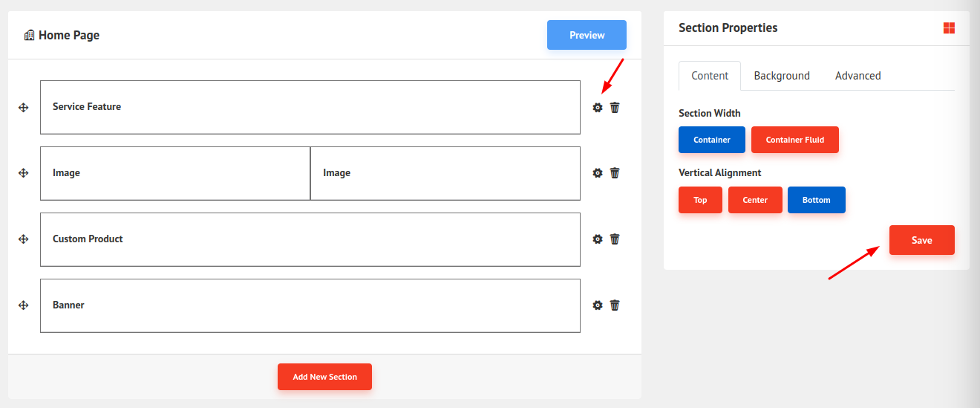Click move handle beside Service Feature
The image size is (980, 408).
(23, 107)
